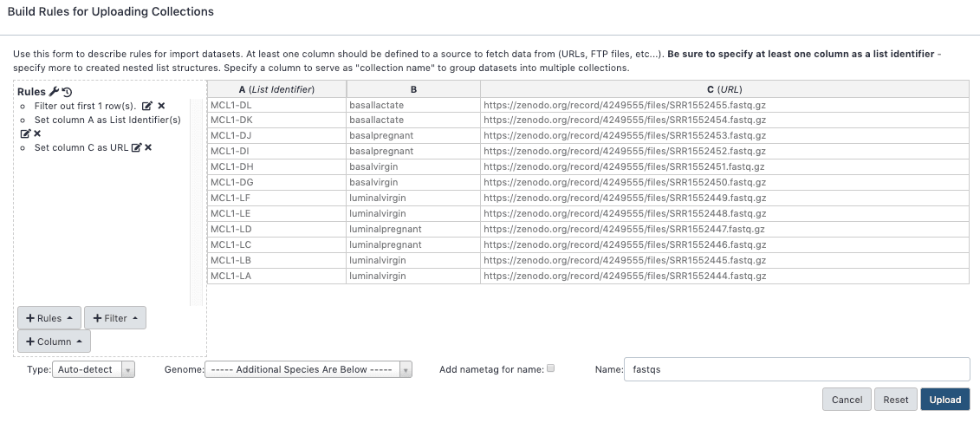Screen dimensions: 980x423
Task: Open the Type dropdown set to Auto-detect
Action: point(94,370)
